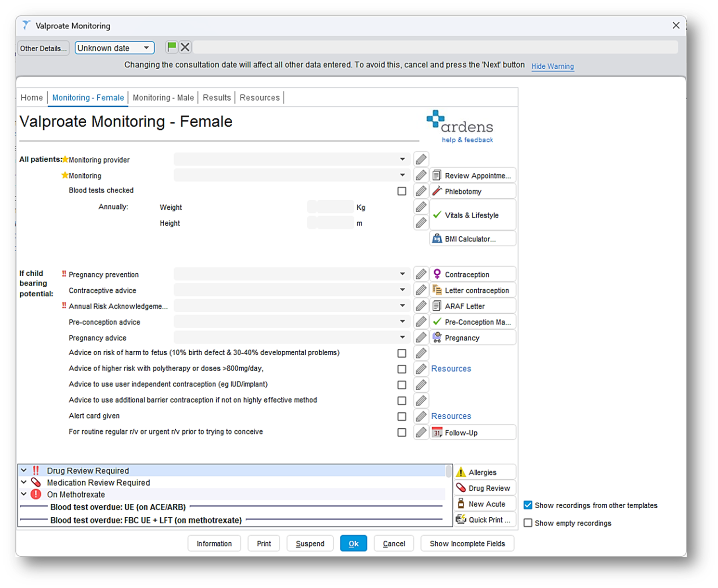Viewport: 718px width, 588px height.
Task: Tick the Alert card given checkbox
Action: [x=402, y=417]
